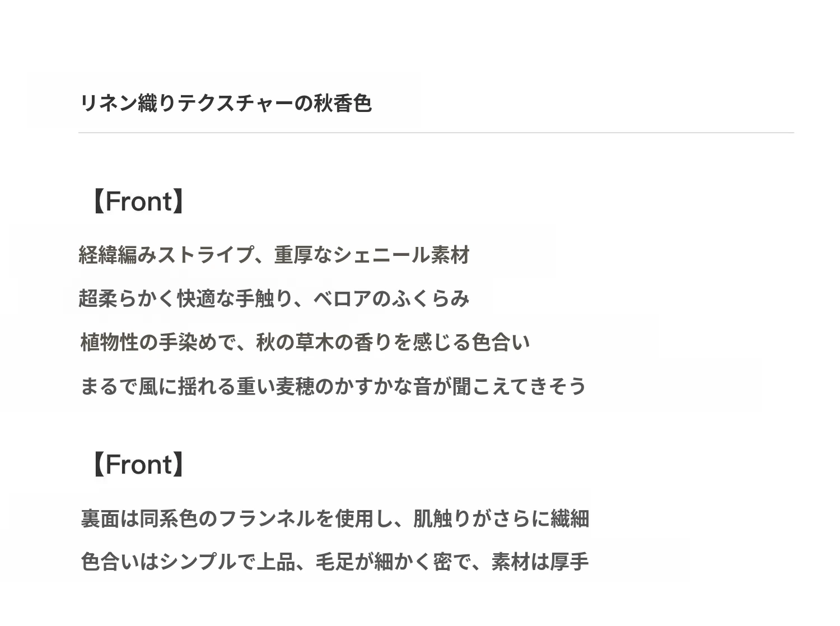This screenshot has width=840, height=626.
Task: Select the text 重厚なシェニール素材
Action: [x=372, y=255]
